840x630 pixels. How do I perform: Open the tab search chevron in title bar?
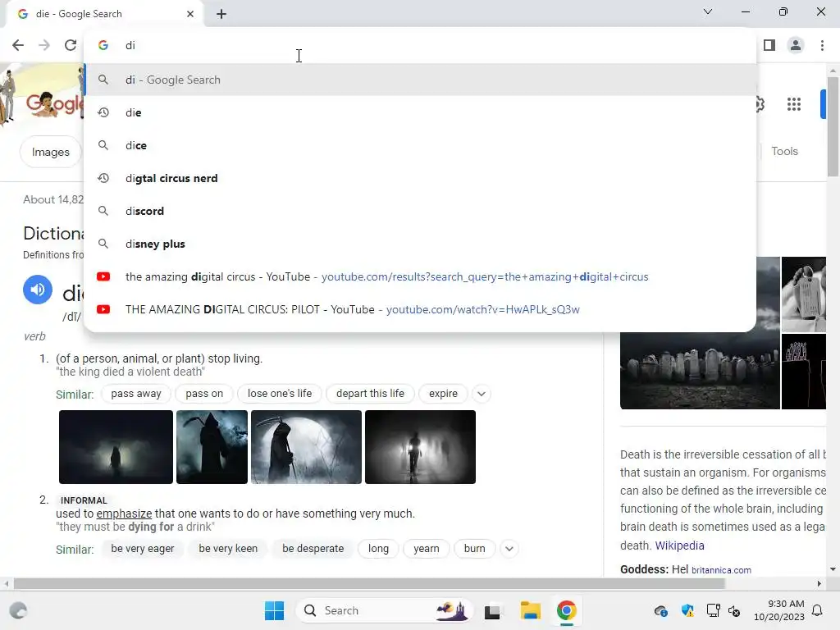tap(708, 11)
